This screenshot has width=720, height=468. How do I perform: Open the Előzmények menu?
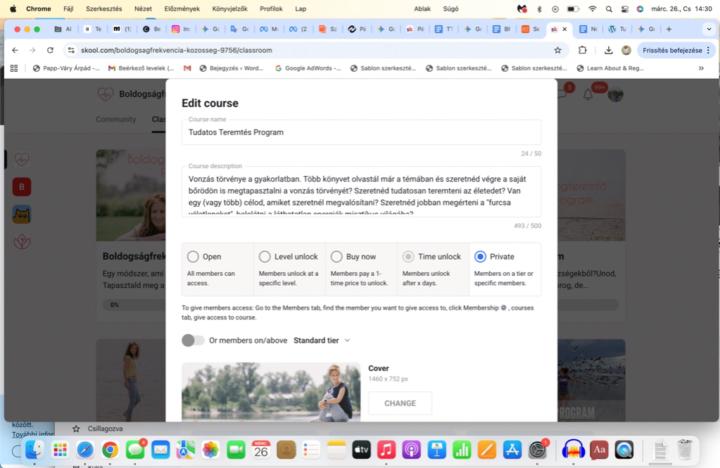182,9
